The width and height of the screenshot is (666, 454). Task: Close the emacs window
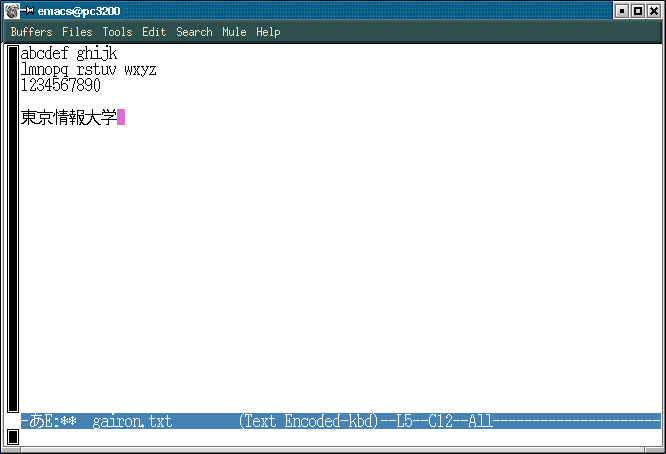[x=654, y=11]
